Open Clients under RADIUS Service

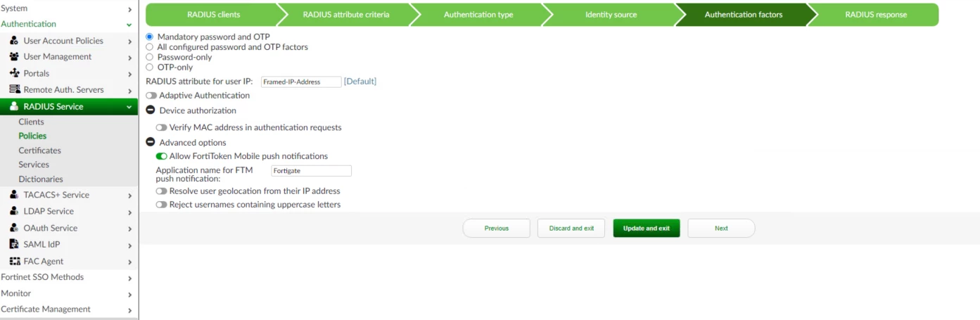31,122
